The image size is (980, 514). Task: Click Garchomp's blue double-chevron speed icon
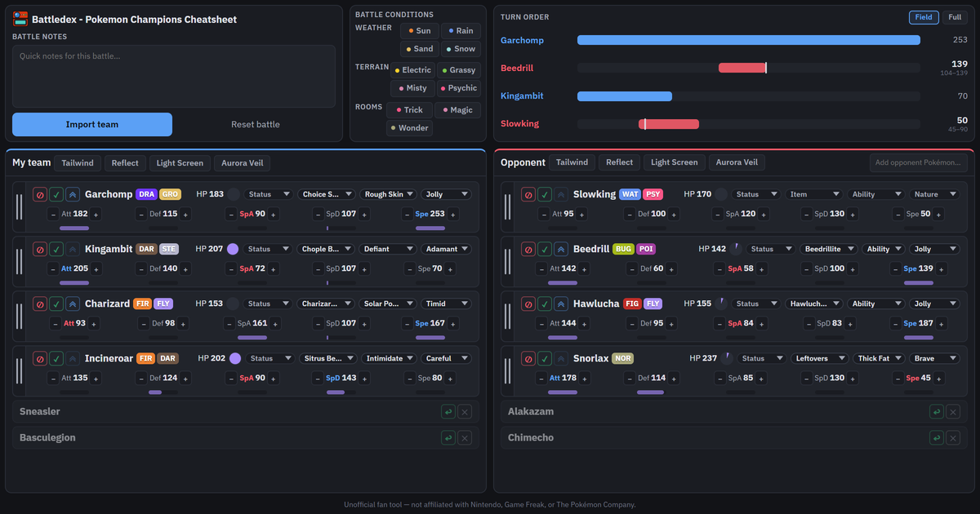[x=72, y=194]
